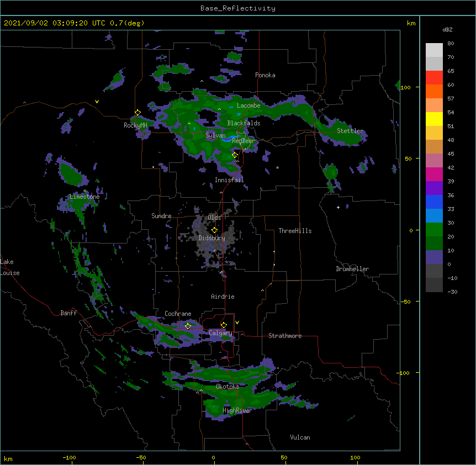The height and width of the screenshot is (465, 476).
Task: Click the ThreeHills label
Action: 295,231
